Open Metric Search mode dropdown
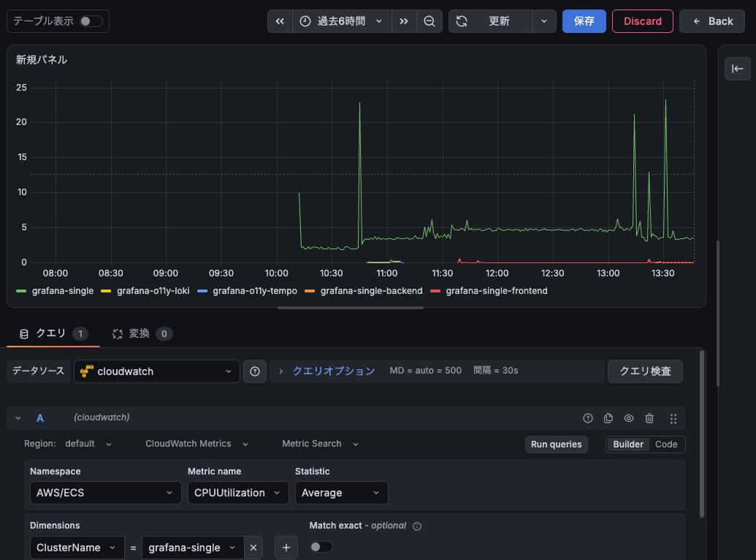The width and height of the screenshot is (756, 560). 320,444
